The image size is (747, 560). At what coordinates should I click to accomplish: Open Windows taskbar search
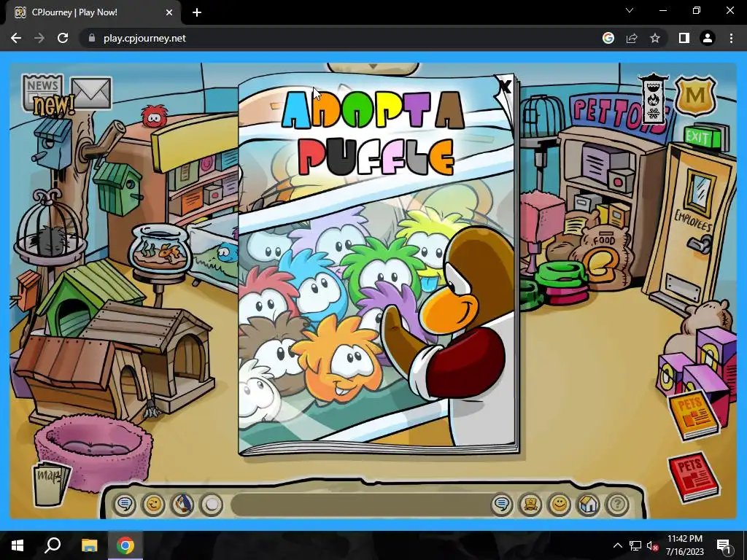(x=53, y=545)
